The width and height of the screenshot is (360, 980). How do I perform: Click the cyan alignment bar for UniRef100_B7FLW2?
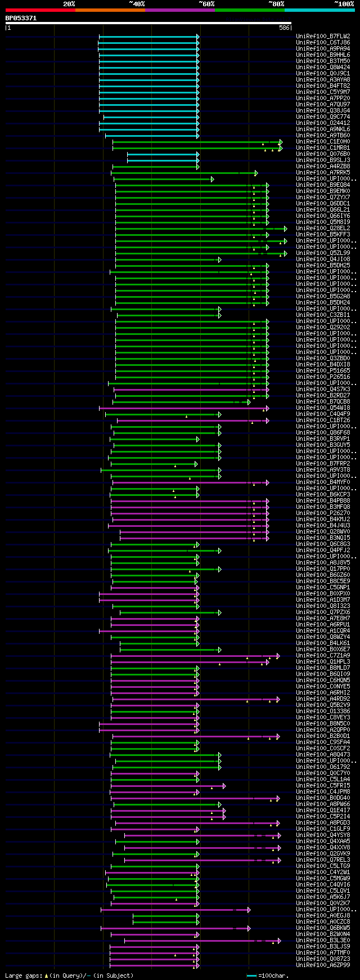(x=149, y=37)
